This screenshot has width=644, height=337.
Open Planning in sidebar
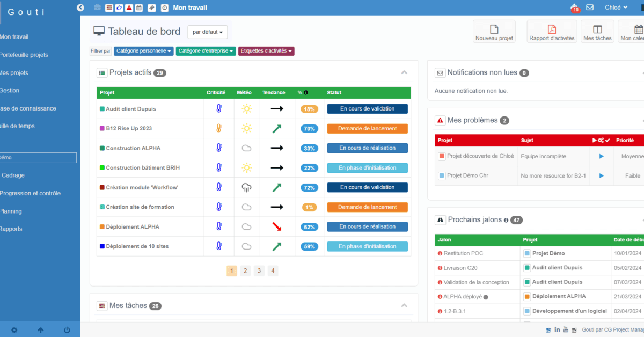[11, 211]
